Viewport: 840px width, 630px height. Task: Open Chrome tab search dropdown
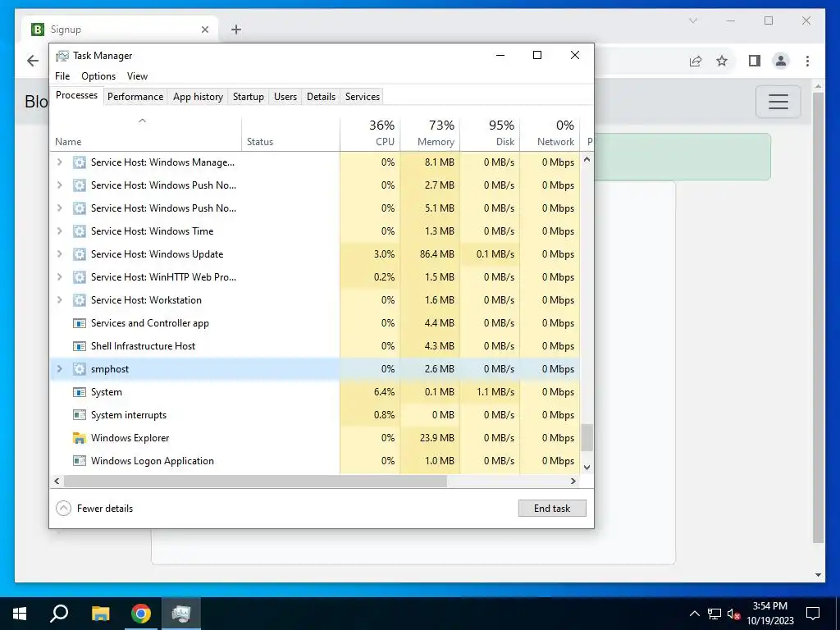[x=693, y=21]
